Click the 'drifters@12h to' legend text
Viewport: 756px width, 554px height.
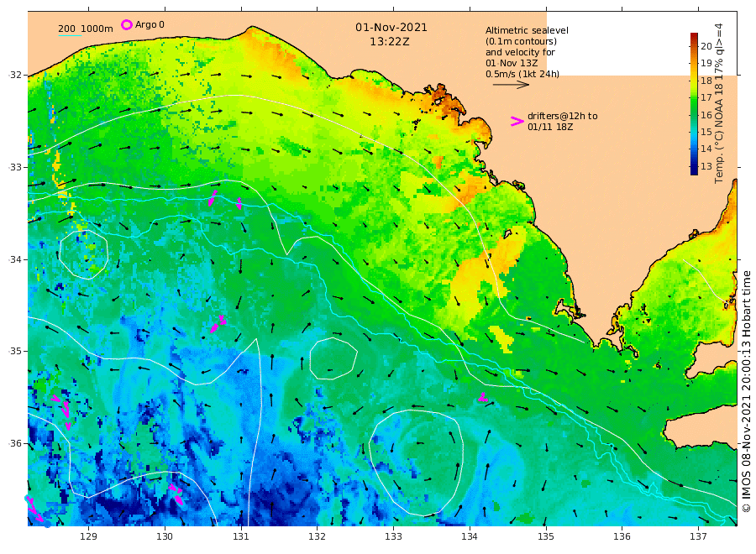pos(562,116)
